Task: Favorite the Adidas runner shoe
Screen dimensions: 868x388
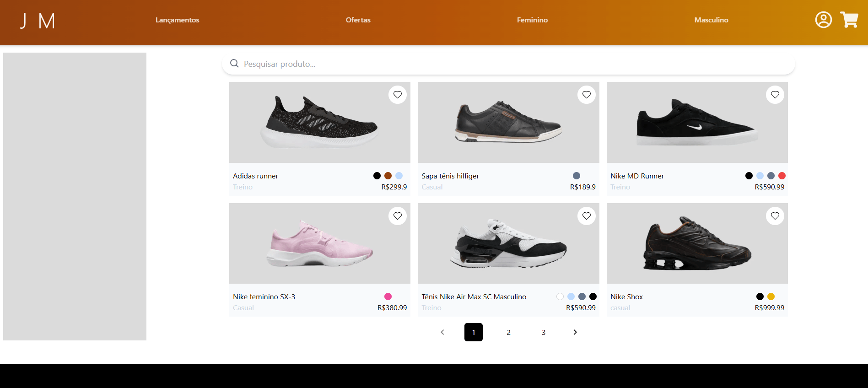Action: 397,95
